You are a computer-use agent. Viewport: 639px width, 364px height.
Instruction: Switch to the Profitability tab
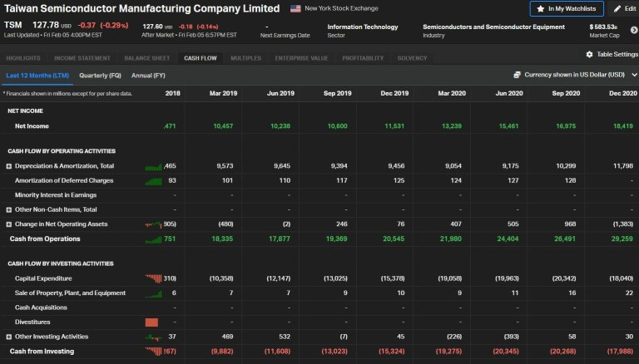[x=363, y=58]
